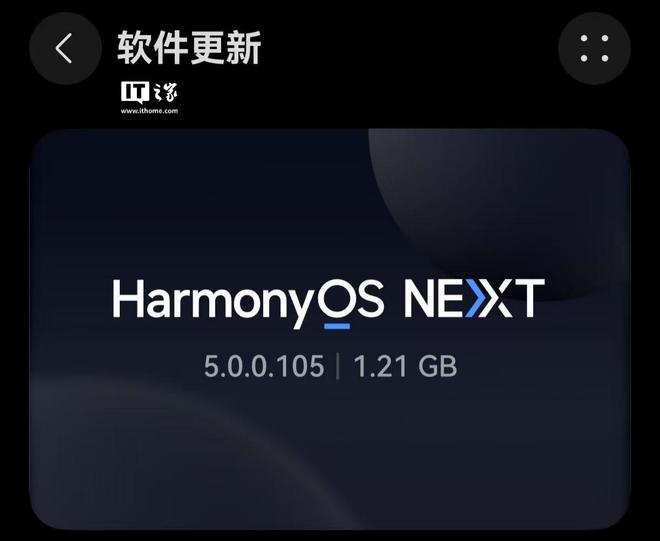Click the HarmonyOS wordmark text

pyautogui.click(x=248, y=301)
